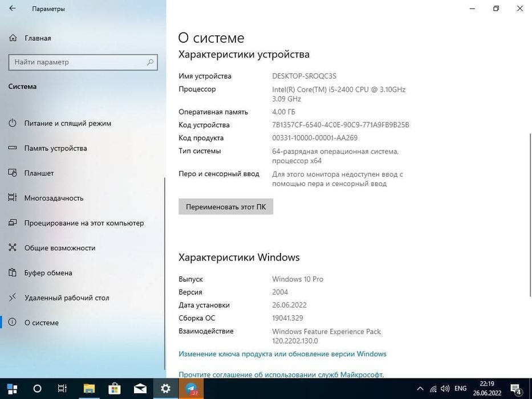The width and height of the screenshot is (532, 399).
Task: Go back using the arrow icon
Action: pyautogui.click(x=12, y=9)
